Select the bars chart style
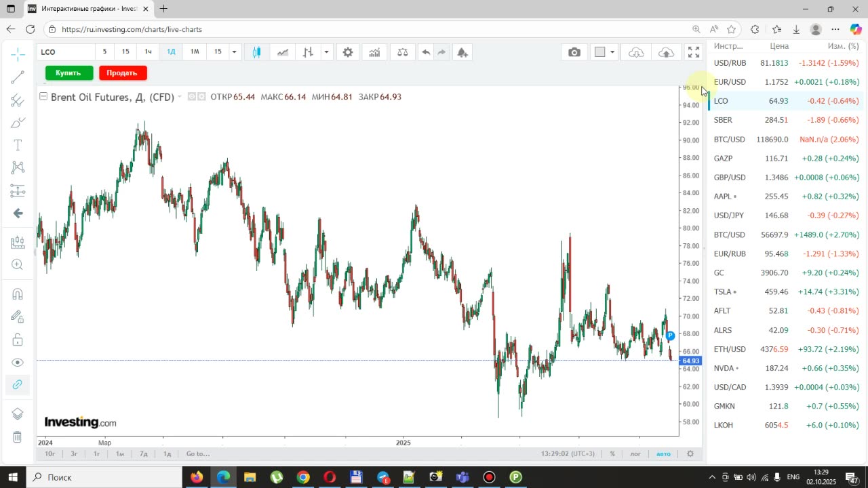 point(308,52)
